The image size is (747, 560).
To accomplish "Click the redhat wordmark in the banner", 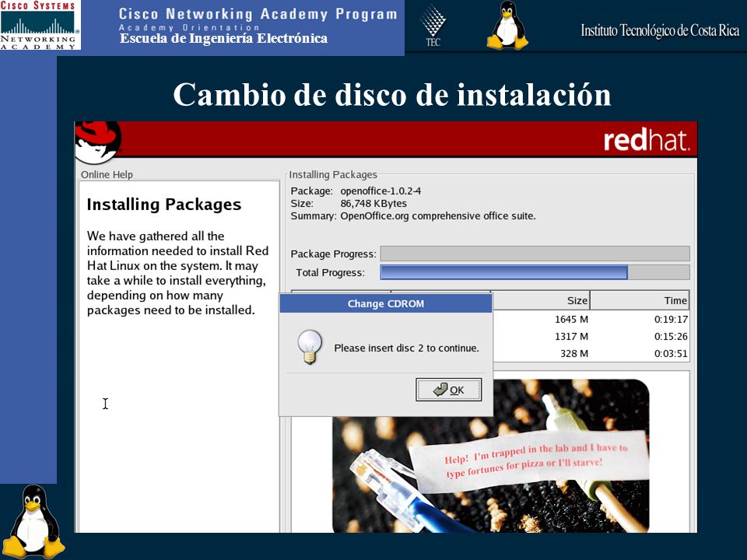I will tap(647, 141).
